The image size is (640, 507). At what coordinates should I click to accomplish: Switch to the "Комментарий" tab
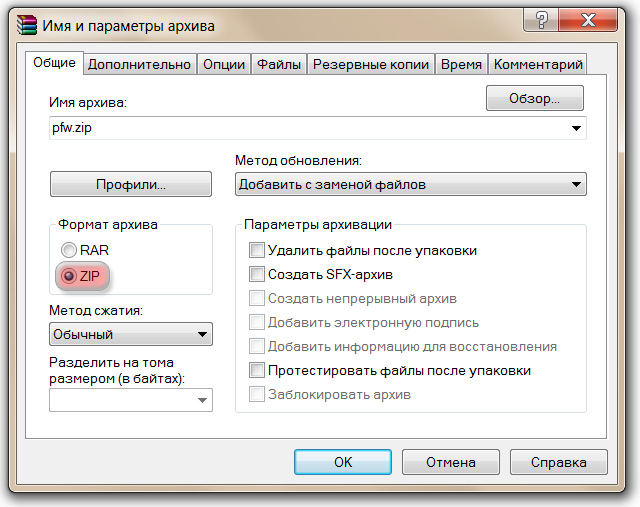pyautogui.click(x=538, y=64)
